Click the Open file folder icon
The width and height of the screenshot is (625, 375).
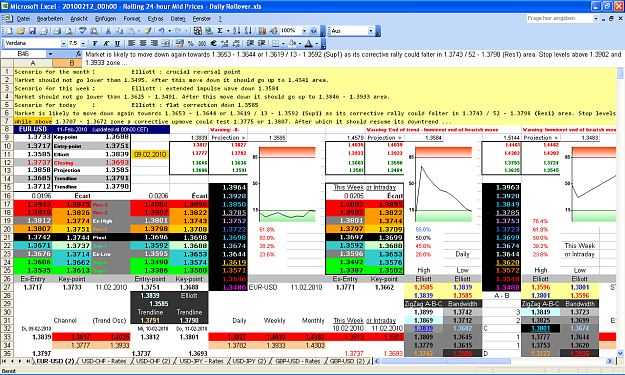coord(21,31)
